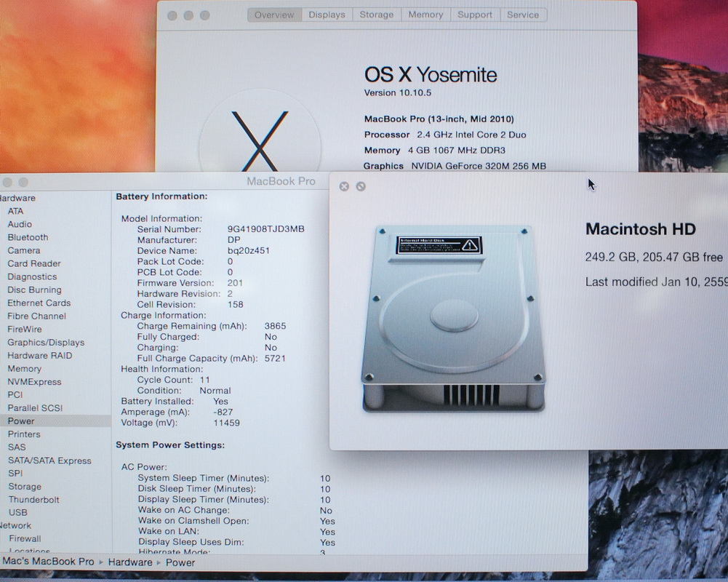728x582 pixels.
Task: Open the Displays tab
Action: point(327,15)
